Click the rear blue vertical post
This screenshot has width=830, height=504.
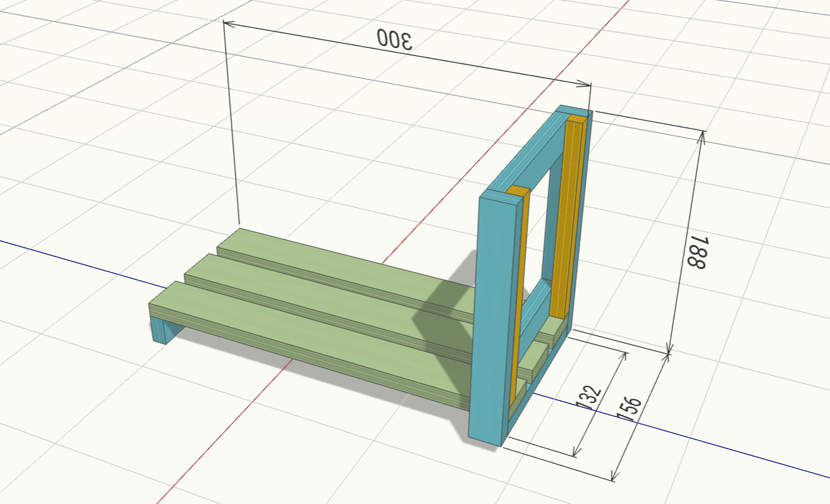pos(582,221)
